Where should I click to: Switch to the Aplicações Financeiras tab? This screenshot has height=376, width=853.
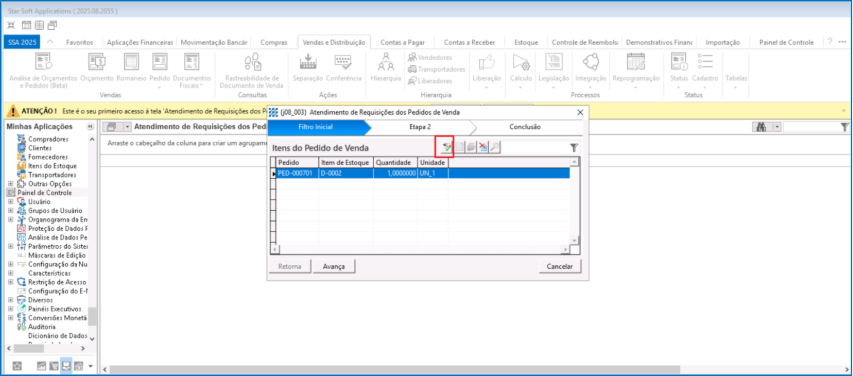click(x=140, y=42)
